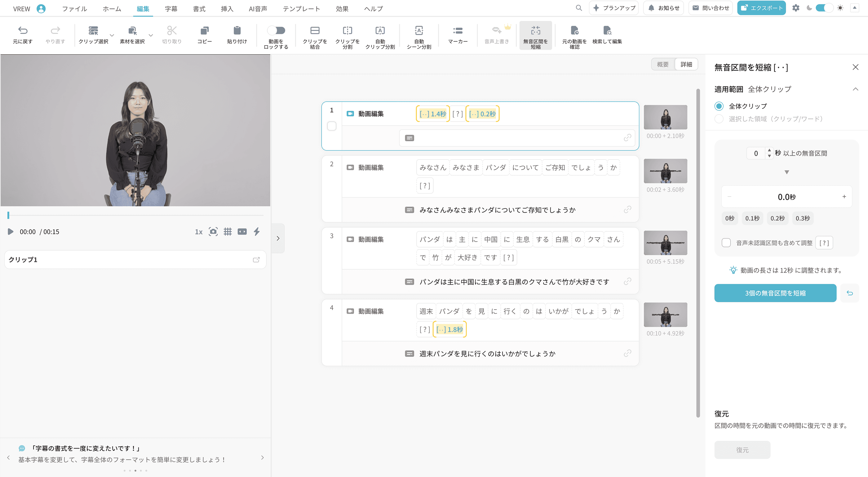Switch to the 概要 view tab
This screenshot has height=477, width=868.
coord(662,64)
